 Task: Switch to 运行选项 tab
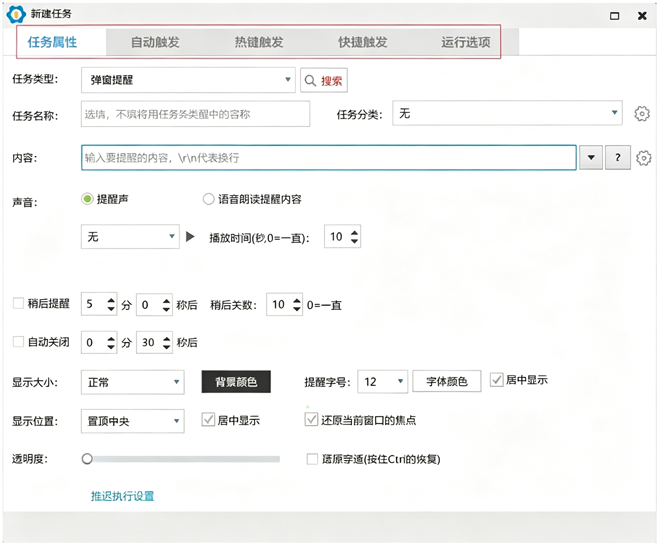coord(466,42)
